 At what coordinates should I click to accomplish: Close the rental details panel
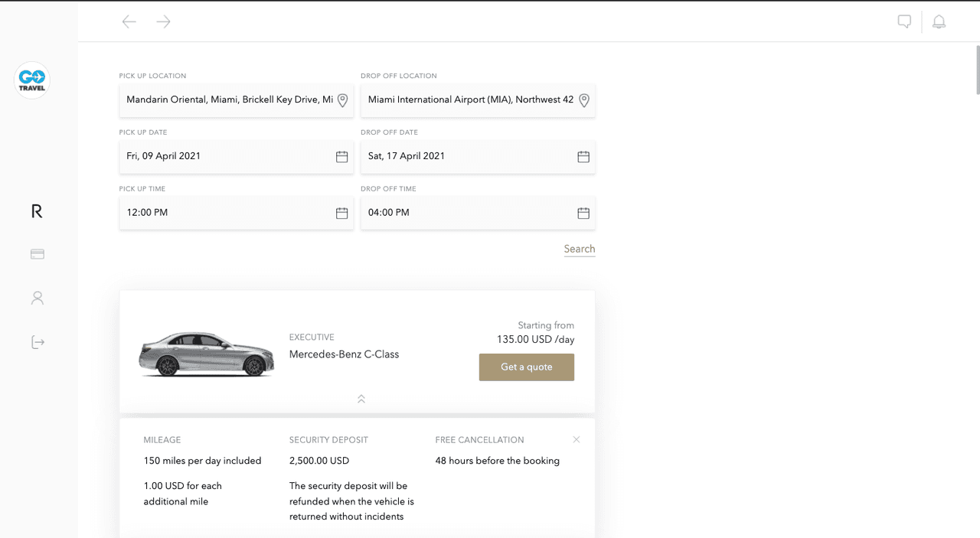577,439
